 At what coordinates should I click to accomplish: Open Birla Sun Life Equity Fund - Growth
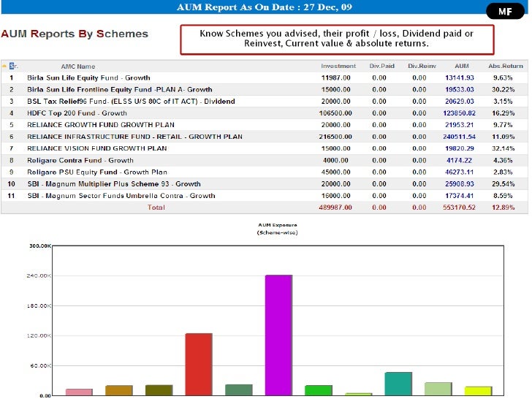click(x=88, y=77)
